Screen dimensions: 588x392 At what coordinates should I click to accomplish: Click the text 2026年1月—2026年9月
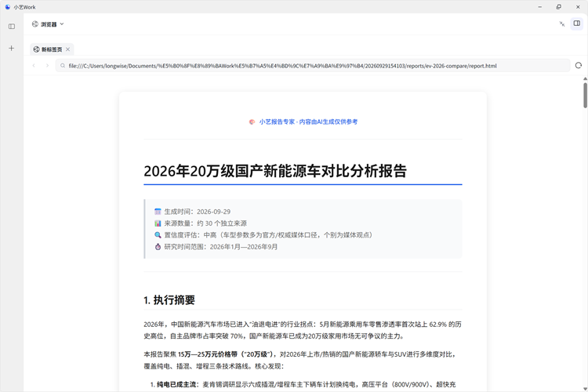point(244,246)
